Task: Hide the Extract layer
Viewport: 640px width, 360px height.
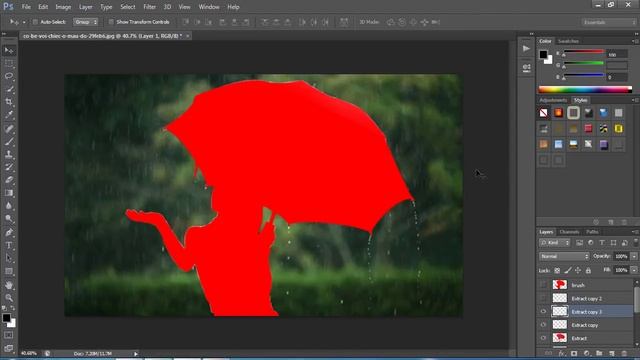Action: tap(543, 338)
